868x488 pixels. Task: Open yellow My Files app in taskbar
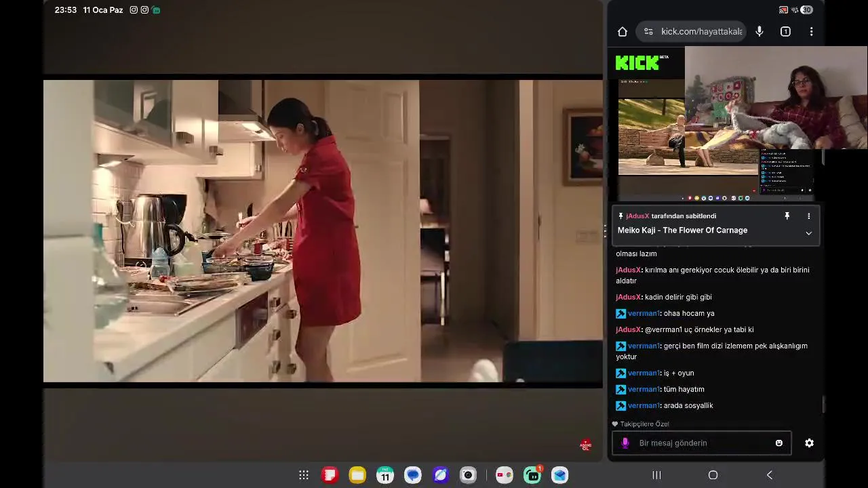pos(357,475)
